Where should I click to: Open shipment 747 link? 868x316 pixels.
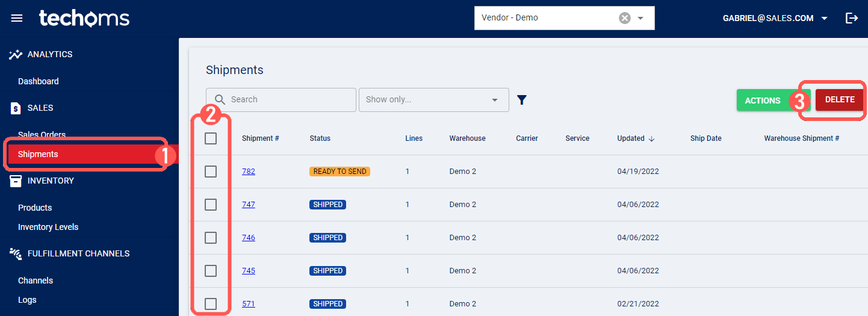pyautogui.click(x=249, y=205)
